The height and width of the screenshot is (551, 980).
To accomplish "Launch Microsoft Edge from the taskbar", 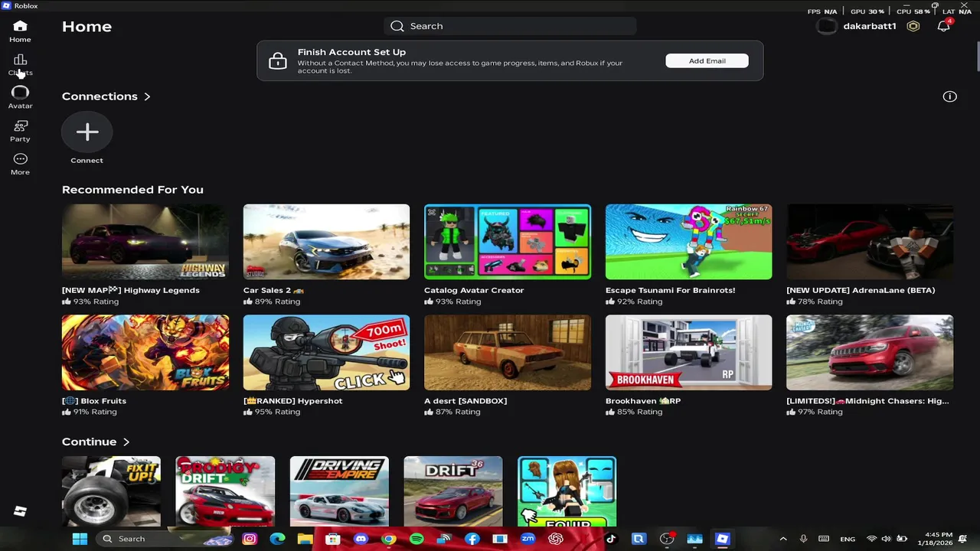I will [277, 539].
